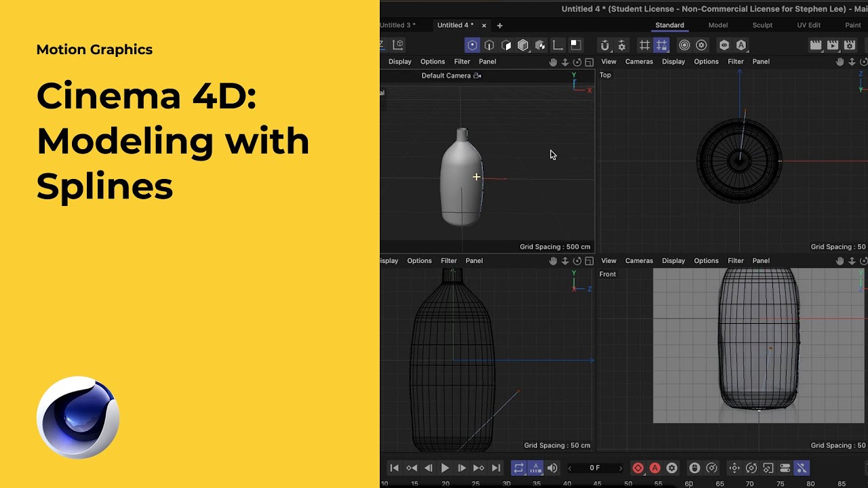The height and width of the screenshot is (488, 868).
Task: Increase frame with right arrow stepper
Action: pyautogui.click(x=620, y=468)
